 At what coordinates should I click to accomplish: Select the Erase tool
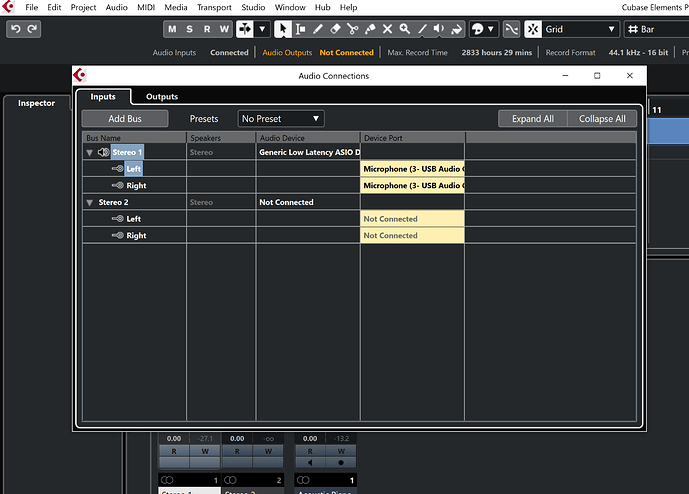335,29
